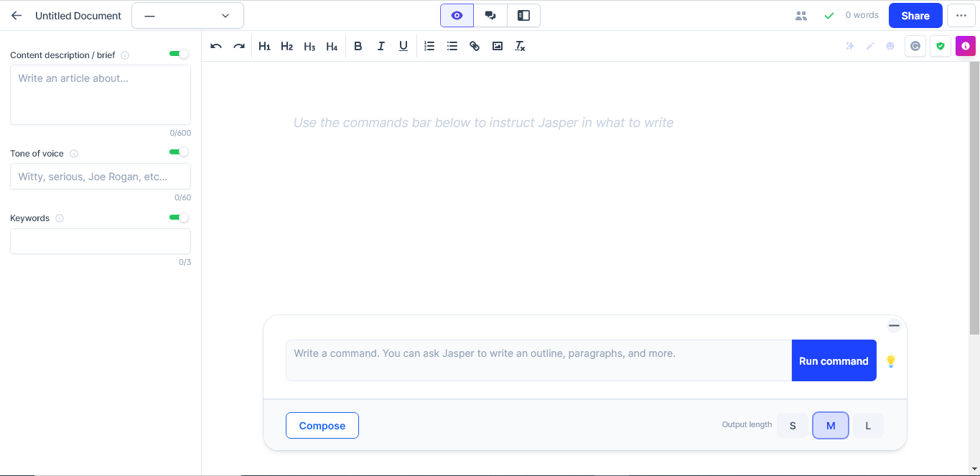Click the magenta info icon
The image size is (980, 476).
[966, 46]
